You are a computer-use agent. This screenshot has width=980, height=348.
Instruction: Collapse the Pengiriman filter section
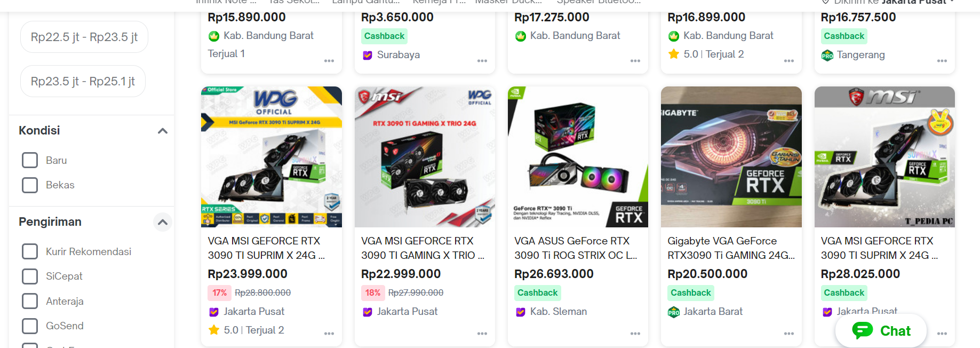point(163,222)
